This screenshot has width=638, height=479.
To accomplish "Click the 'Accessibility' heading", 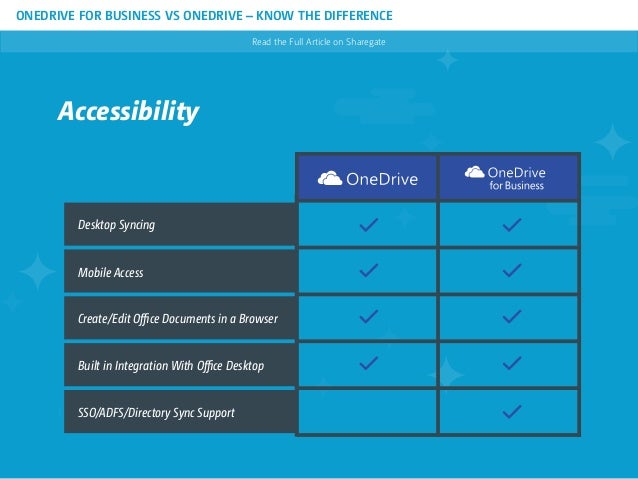I will pyautogui.click(x=128, y=111).
